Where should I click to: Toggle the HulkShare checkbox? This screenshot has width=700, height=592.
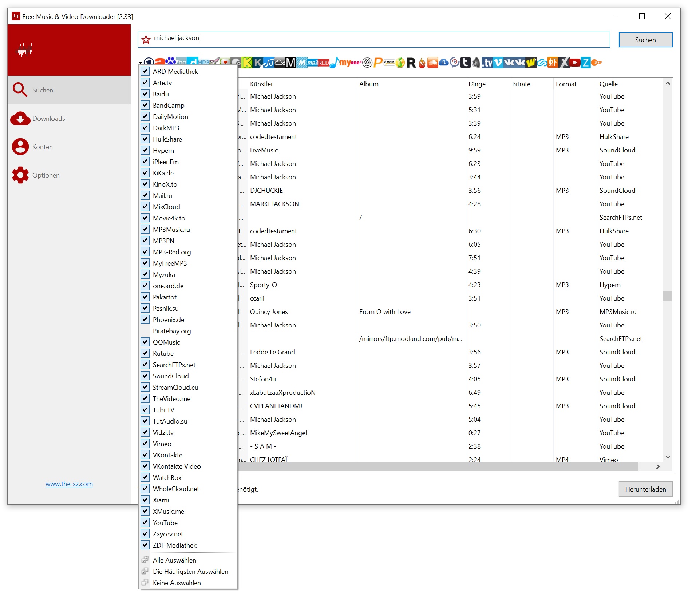coord(145,139)
